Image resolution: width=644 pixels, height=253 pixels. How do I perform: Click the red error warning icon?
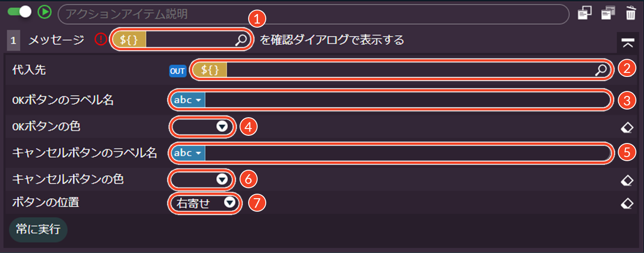(x=101, y=40)
